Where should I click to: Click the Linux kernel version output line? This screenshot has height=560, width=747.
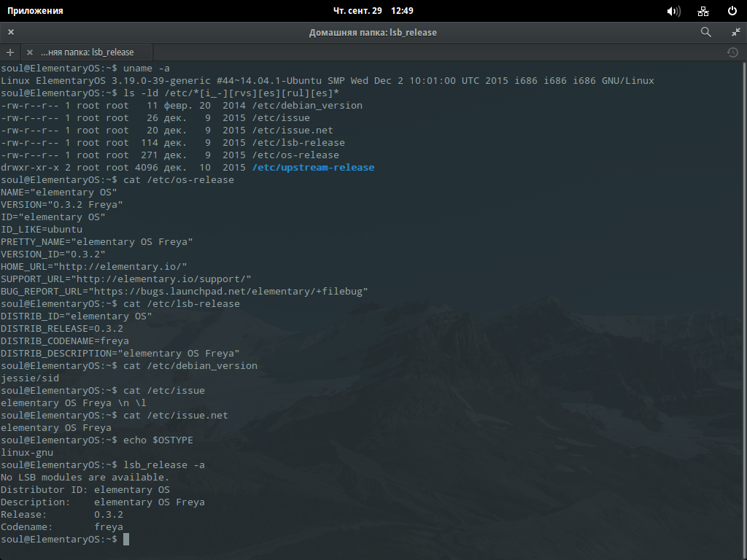point(328,81)
